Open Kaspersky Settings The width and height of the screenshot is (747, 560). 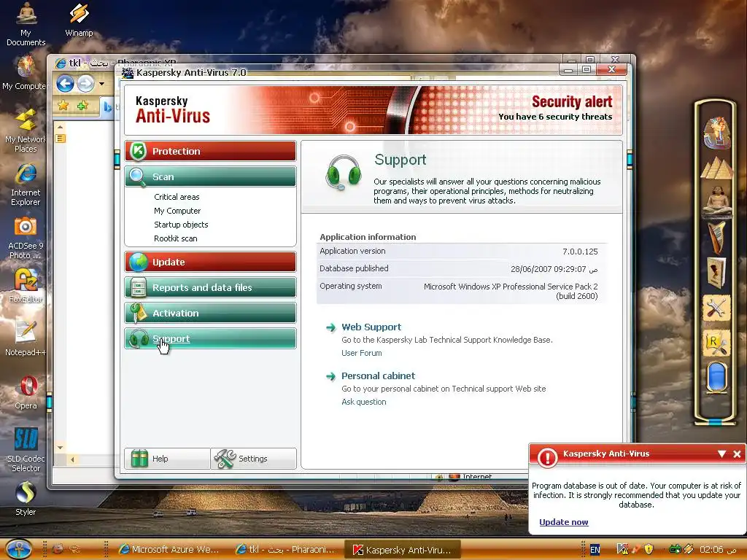(253, 459)
